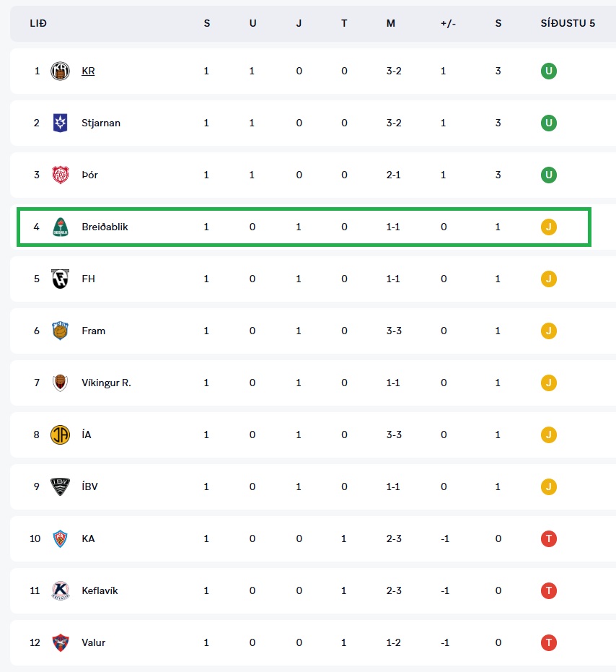Click the Fram club crest icon
Viewport: 616px width, 672px height.
tap(61, 331)
